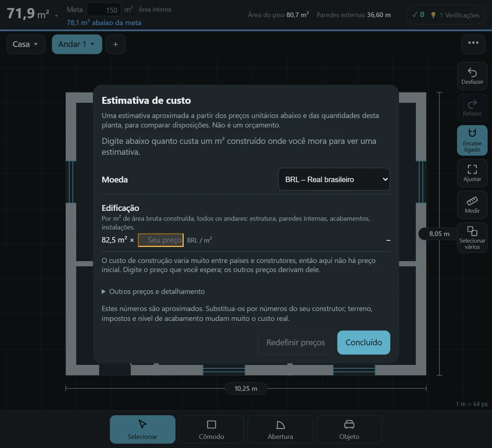Image resolution: width=492 pixels, height=448 pixels.
Task: Open the area dropdown arrow beside 71,9 m²
Action: pyautogui.click(x=56, y=16)
